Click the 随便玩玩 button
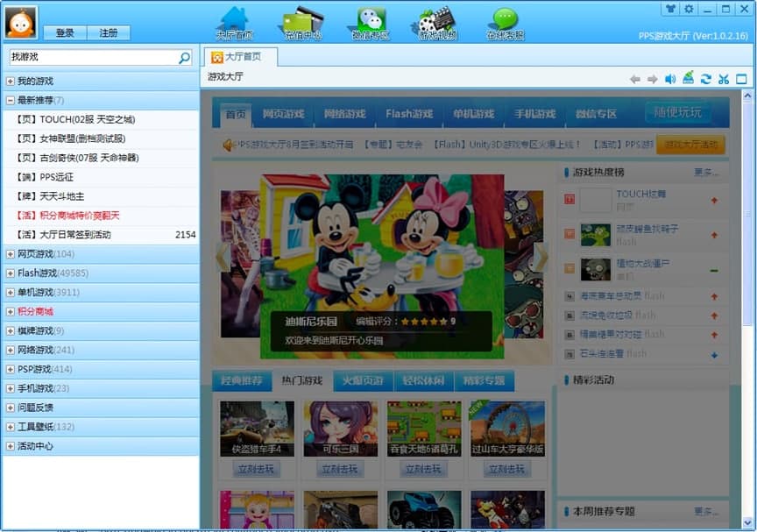Viewport: 757px width, 532px height. pyautogui.click(x=678, y=112)
